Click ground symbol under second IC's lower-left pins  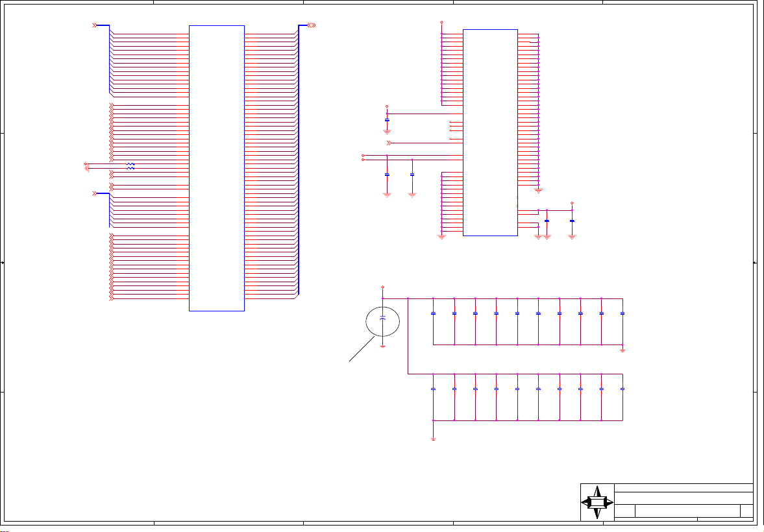(441, 237)
